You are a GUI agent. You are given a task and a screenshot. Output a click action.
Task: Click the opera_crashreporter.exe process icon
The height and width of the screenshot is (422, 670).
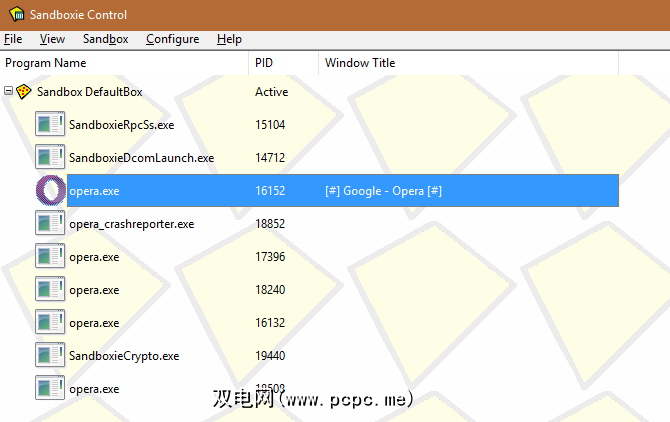(50, 223)
